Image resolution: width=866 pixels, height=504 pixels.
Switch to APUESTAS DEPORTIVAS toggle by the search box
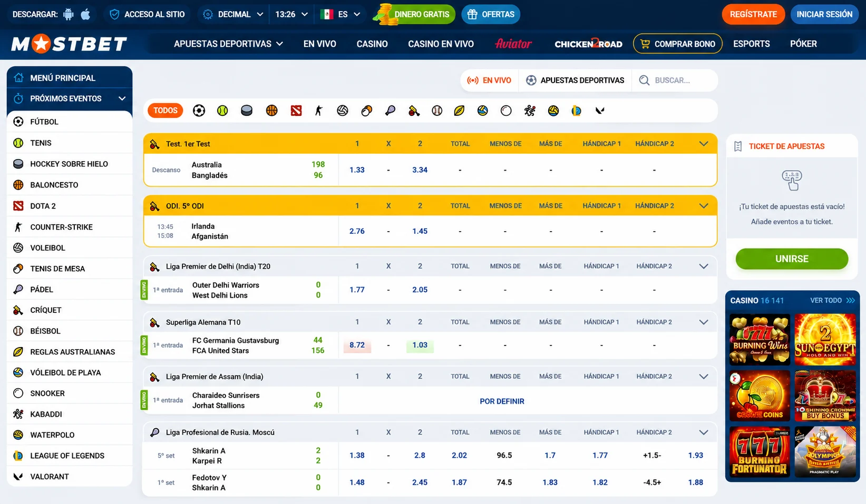(575, 80)
